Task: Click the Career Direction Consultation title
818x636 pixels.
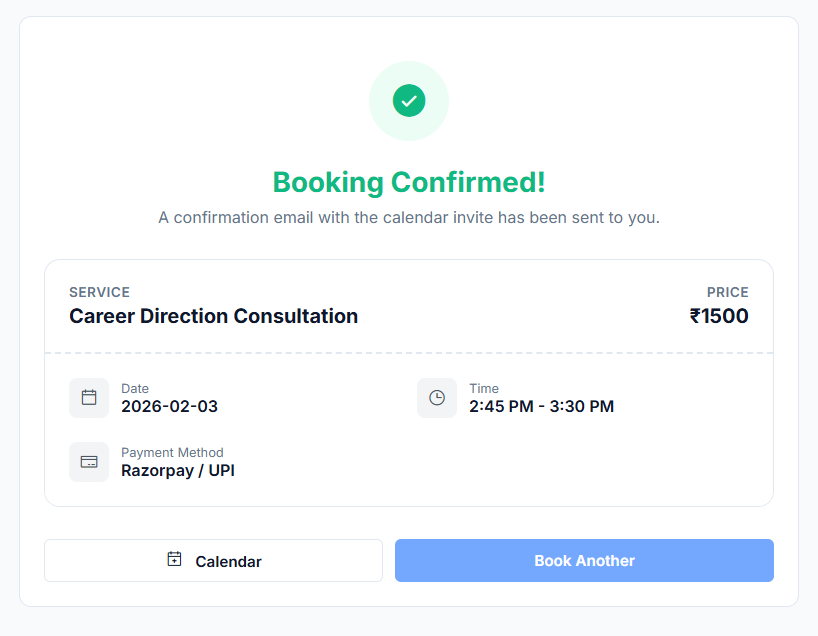Action: 213,316
